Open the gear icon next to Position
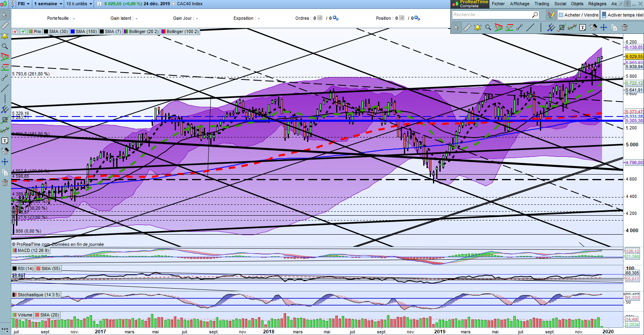 point(417,18)
